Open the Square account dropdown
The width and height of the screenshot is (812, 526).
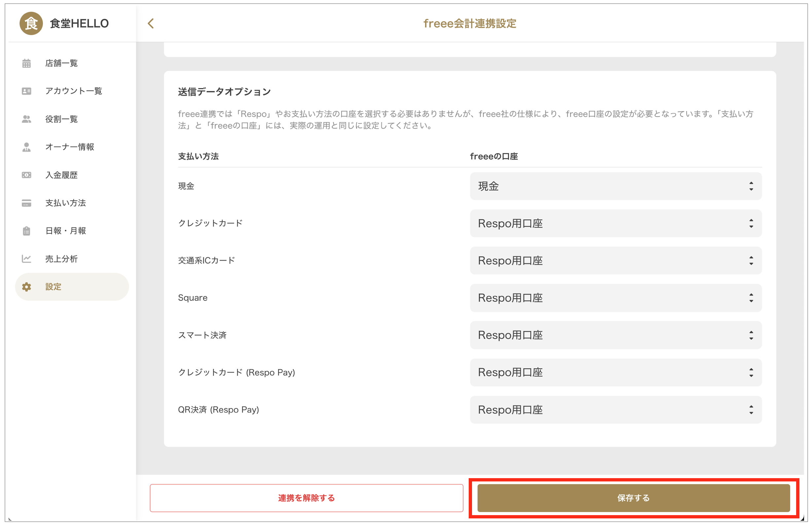616,298
